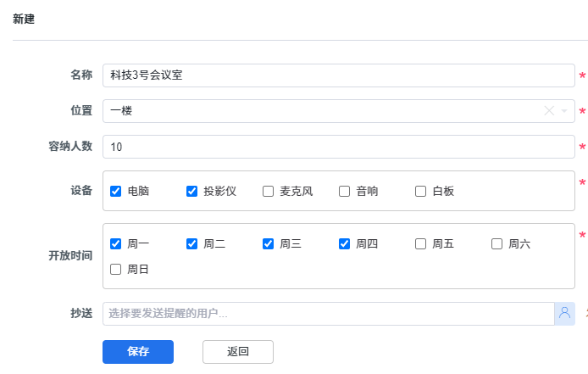Open the user picker icon beside 抄送
The width and height of the screenshot is (588, 374).
coord(564,314)
